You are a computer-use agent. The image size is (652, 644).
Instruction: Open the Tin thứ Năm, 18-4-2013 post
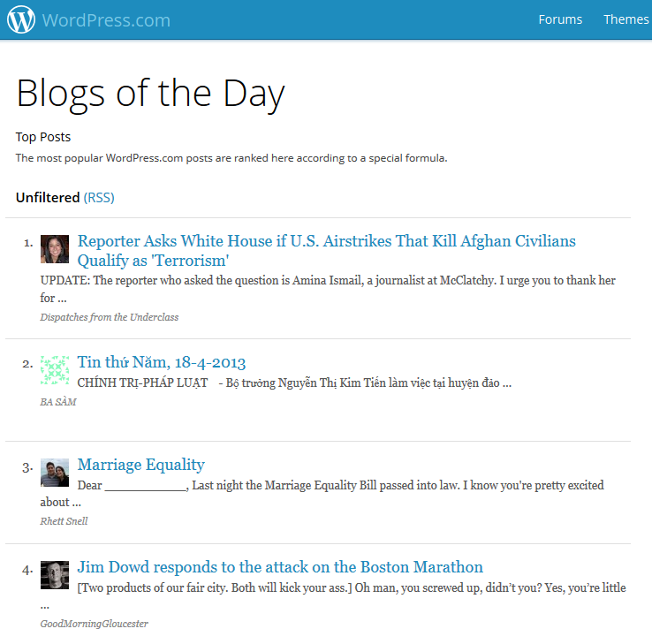coord(162,362)
